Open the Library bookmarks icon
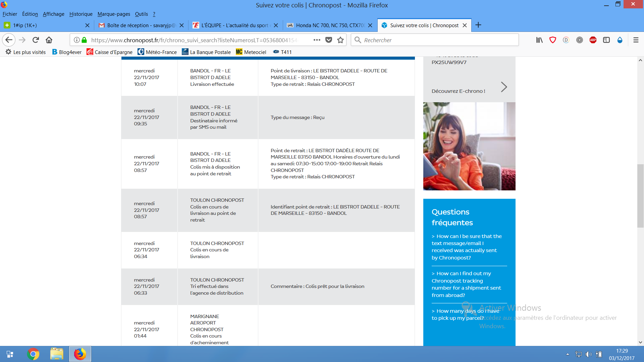644x362 pixels. coord(539,40)
